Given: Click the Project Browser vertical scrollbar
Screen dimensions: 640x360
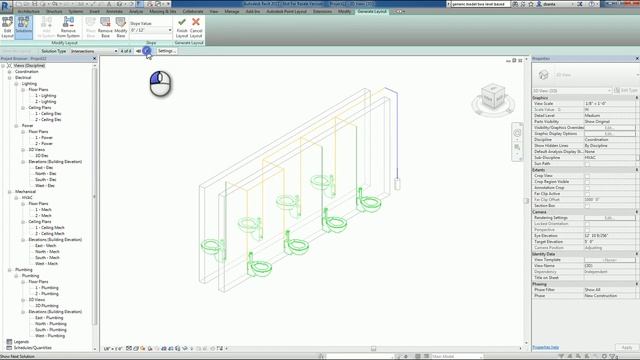Looking at the screenshot, I should (95, 196).
